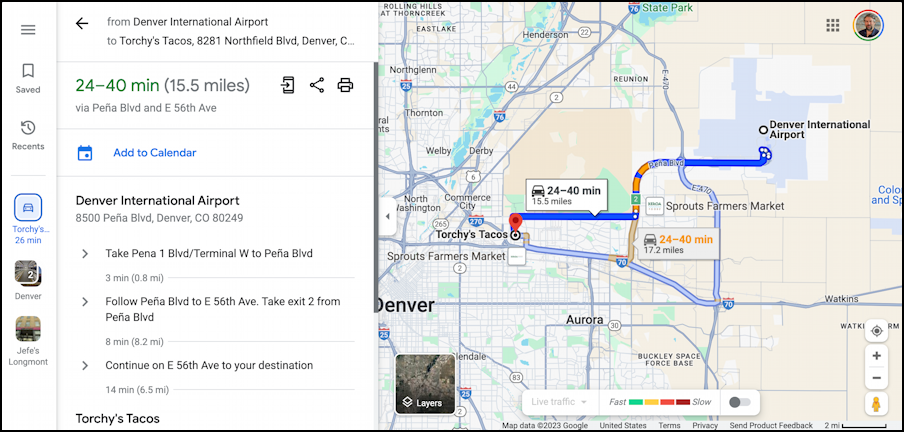Viewport: 904px width, 432px height.
Task: Click Sprouts Farmers Market icon near exit 2
Action: [x=654, y=206]
